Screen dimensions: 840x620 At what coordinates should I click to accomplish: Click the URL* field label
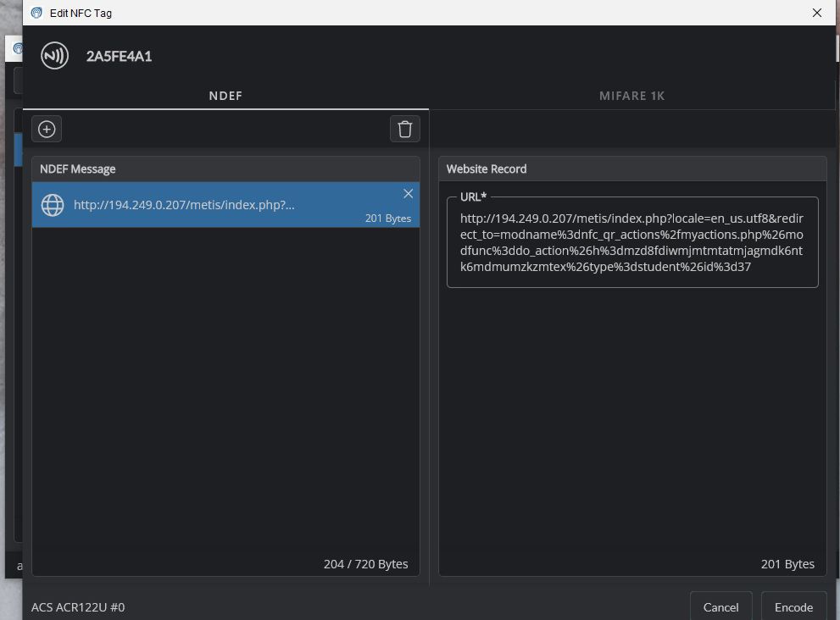coord(473,197)
